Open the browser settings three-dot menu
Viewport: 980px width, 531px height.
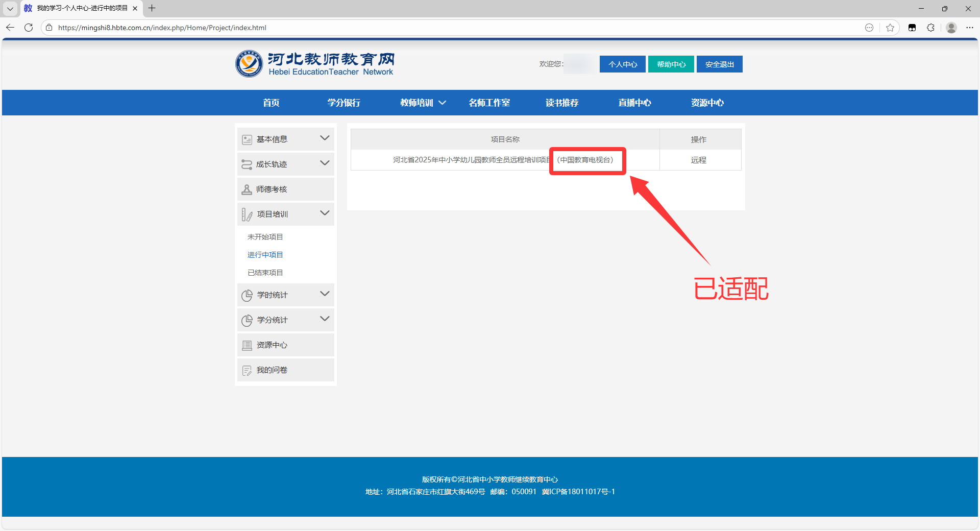pyautogui.click(x=970, y=28)
